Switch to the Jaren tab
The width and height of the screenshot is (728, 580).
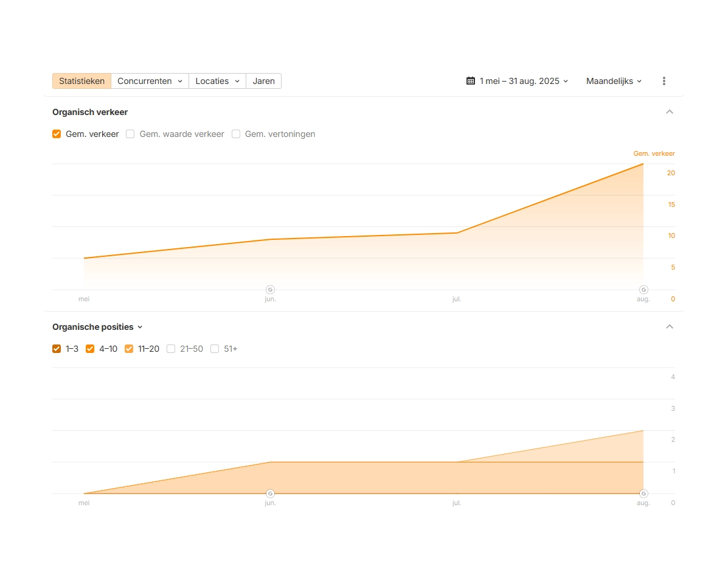263,81
